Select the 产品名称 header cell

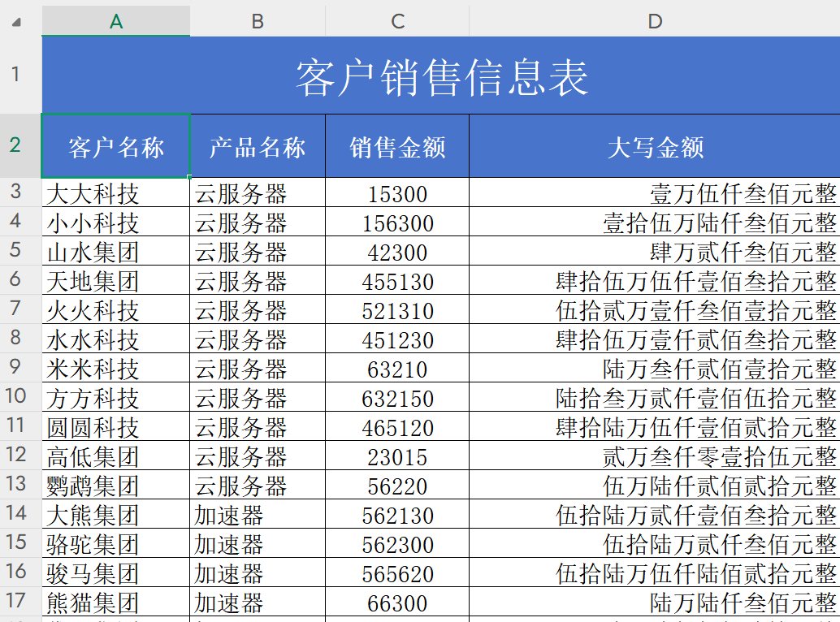(257, 146)
